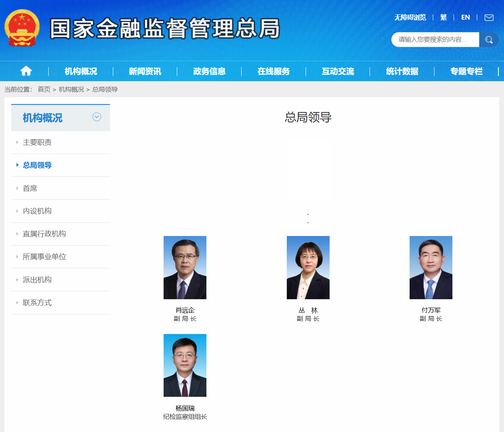Click the home icon in navigation bar
Viewport: 504px width, 432px height.
(x=26, y=71)
